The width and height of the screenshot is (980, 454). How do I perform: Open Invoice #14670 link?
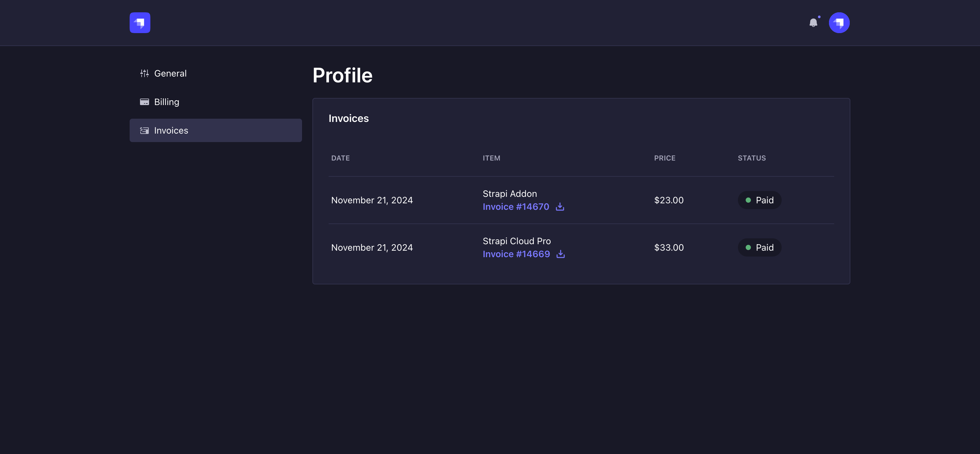(516, 207)
